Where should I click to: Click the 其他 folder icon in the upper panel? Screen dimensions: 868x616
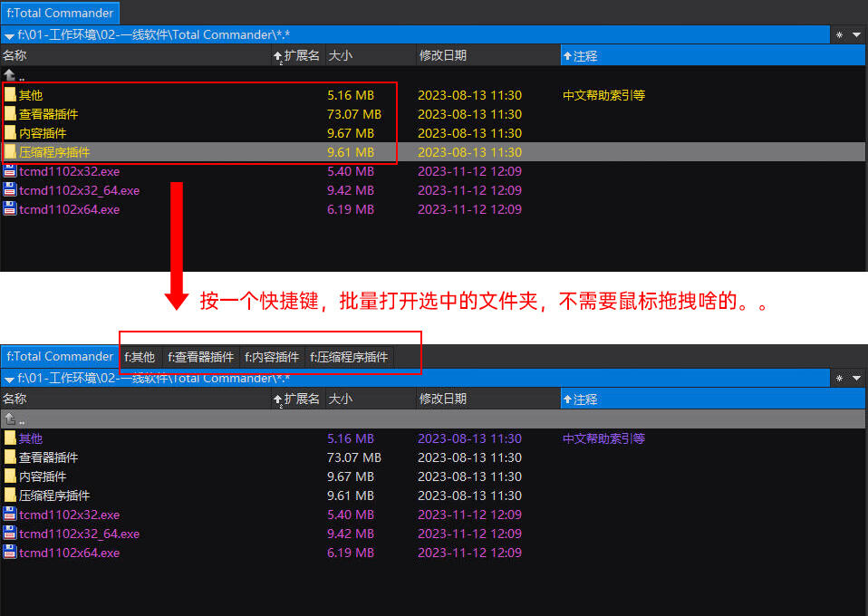pos(10,95)
